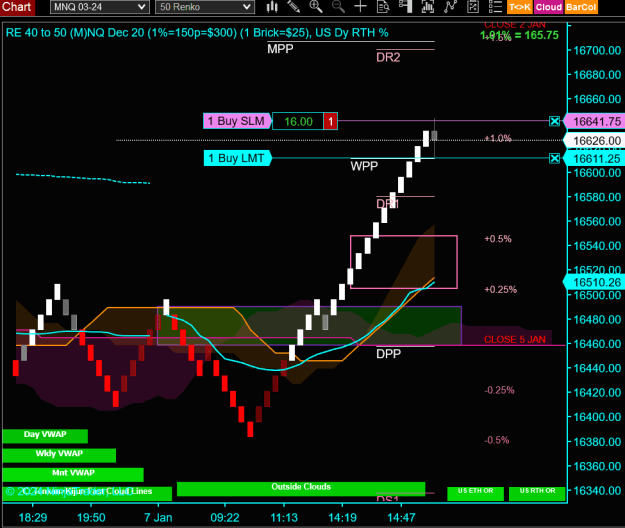Viewport: 625px width, 528px height.
Task: Click the WPP pivot label
Action: click(364, 166)
